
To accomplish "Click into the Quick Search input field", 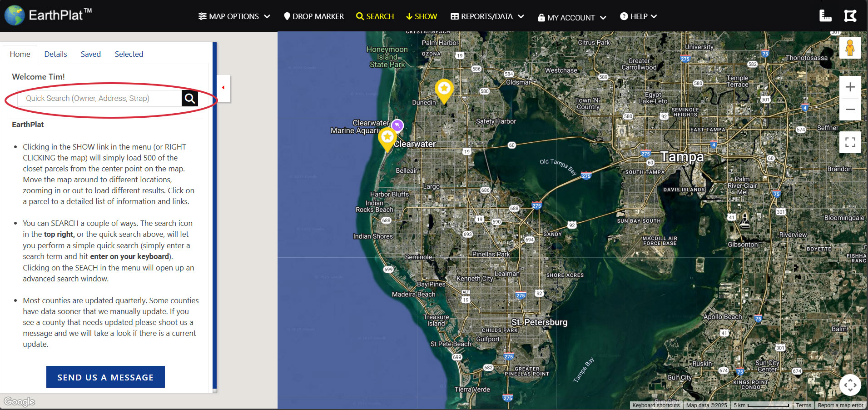I will 99,98.
